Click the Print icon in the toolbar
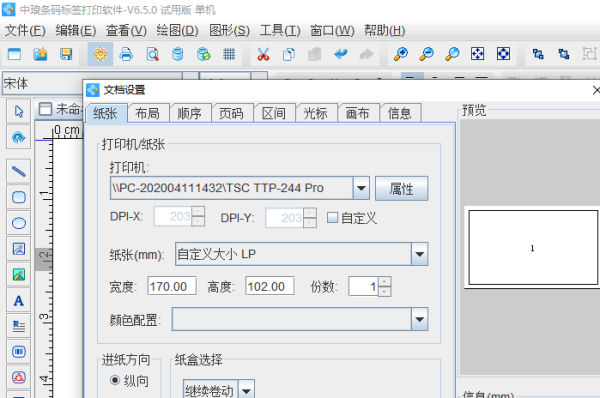 (x=126, y=54)
